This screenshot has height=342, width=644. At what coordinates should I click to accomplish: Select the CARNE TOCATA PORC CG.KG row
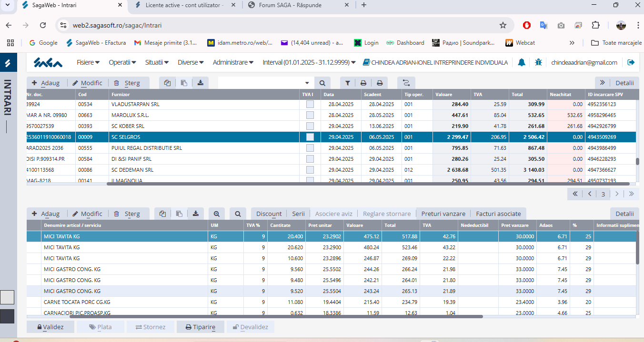331,302
